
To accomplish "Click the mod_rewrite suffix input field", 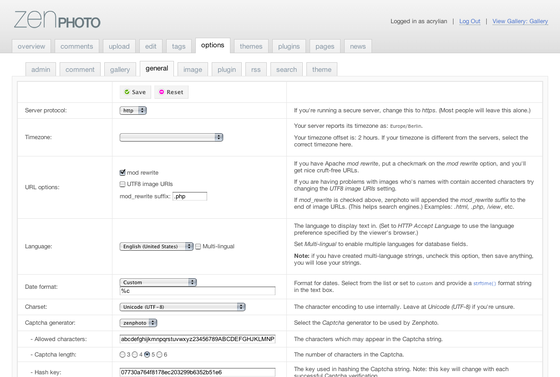I will pyautogui.click(x=190, y=196).
